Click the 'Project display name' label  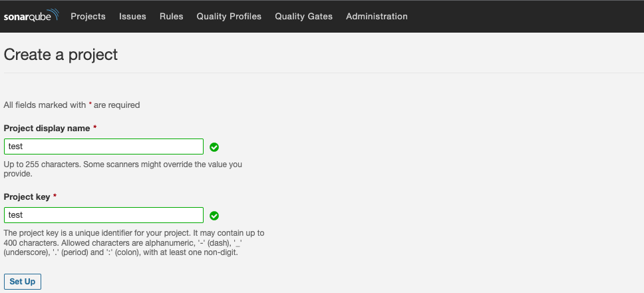pos(47,128)
